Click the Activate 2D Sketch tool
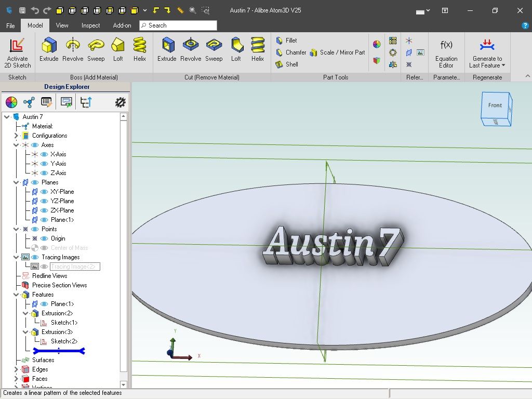 (x=17, y=53)
